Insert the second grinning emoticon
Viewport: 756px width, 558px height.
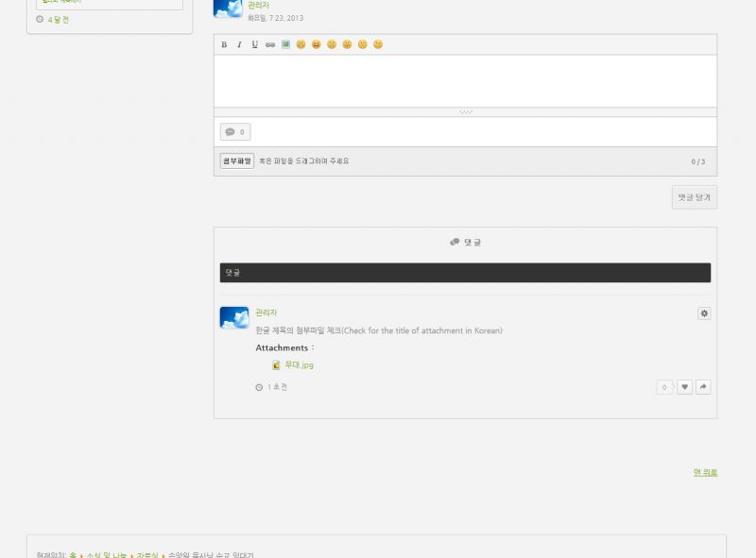pos(317,44)
